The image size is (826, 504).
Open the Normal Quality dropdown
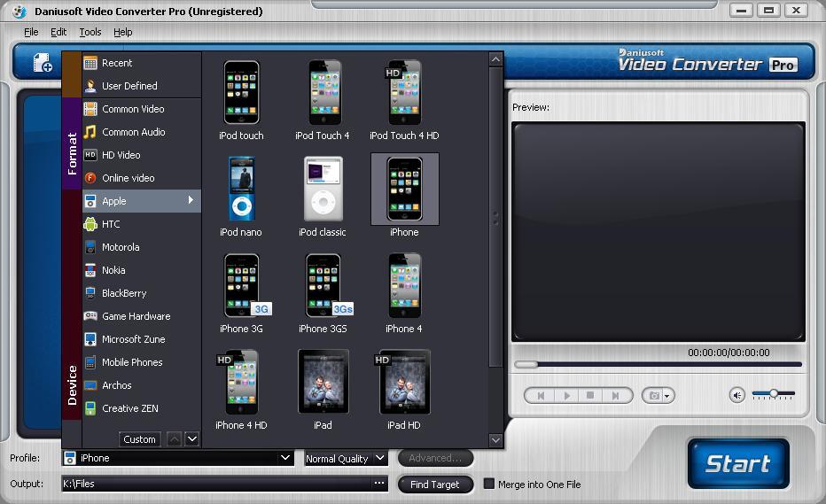coord(347,458)
